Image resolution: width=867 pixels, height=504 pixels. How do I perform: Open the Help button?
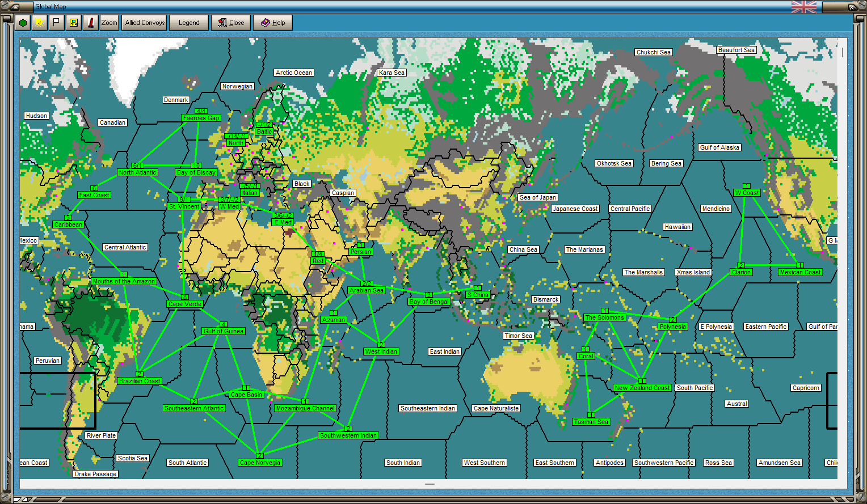click(273, 23)
